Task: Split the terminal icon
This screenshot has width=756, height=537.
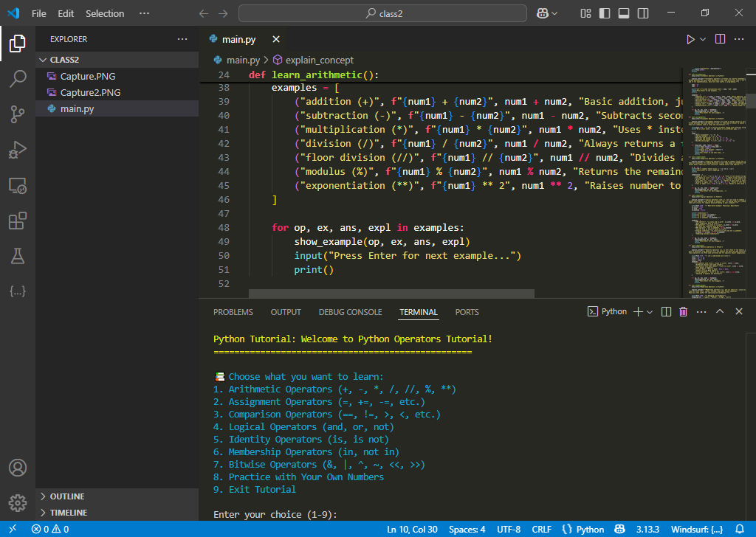Action: (x=666, y=311)
